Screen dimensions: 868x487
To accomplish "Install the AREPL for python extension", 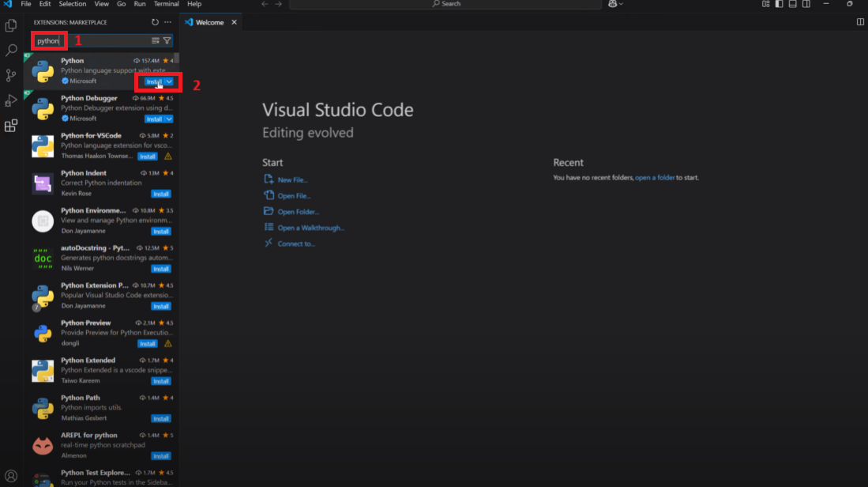I will [x=161, y=456].
